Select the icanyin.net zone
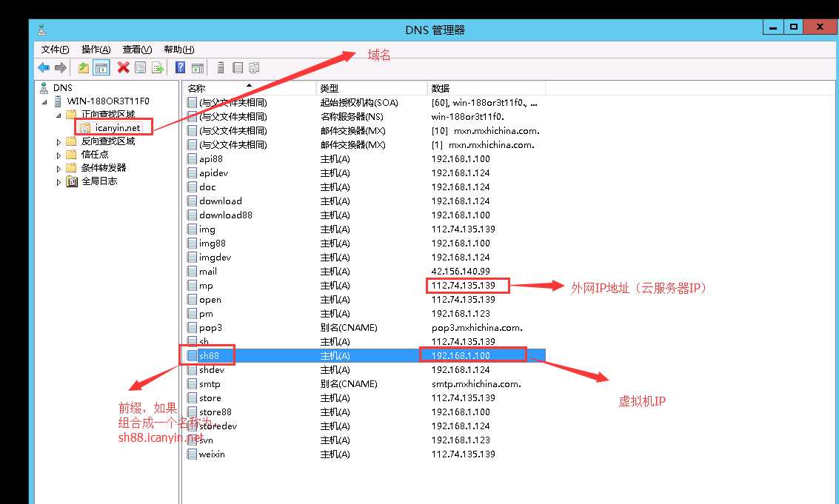Viewport: 839px width, 504px height. click(118, 128)
